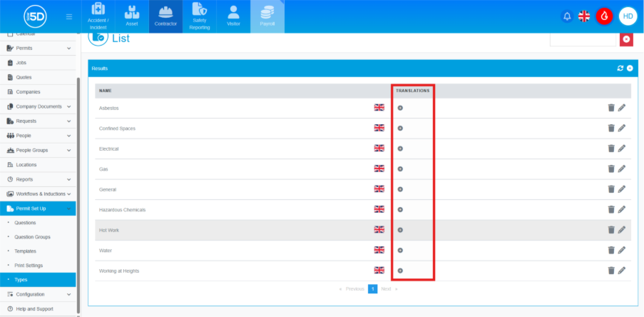The height and width of the screenshot is (317, 644).
Task: Select Question Groups in the sidebar
Action: tap(33, 237)
